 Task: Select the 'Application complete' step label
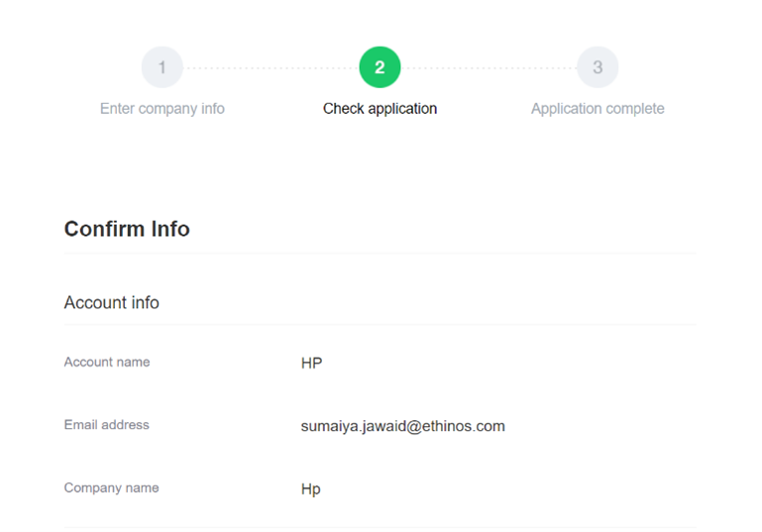click(598, 109)
